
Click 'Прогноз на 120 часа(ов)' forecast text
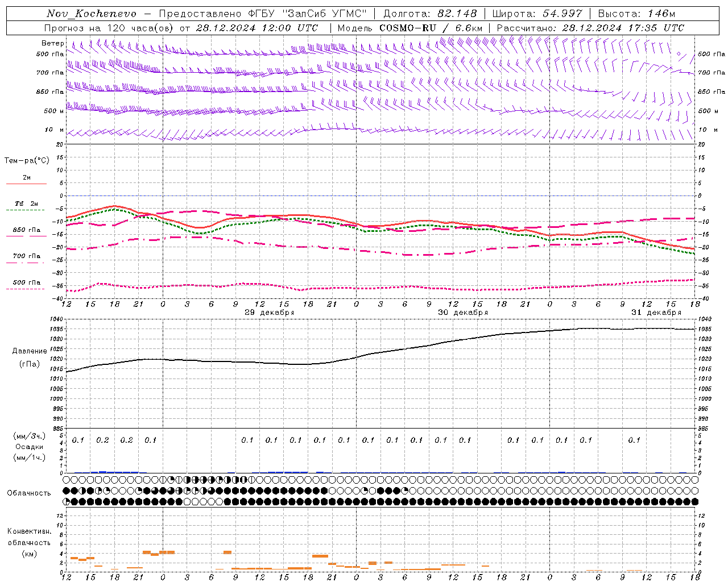tap(109, 28)
